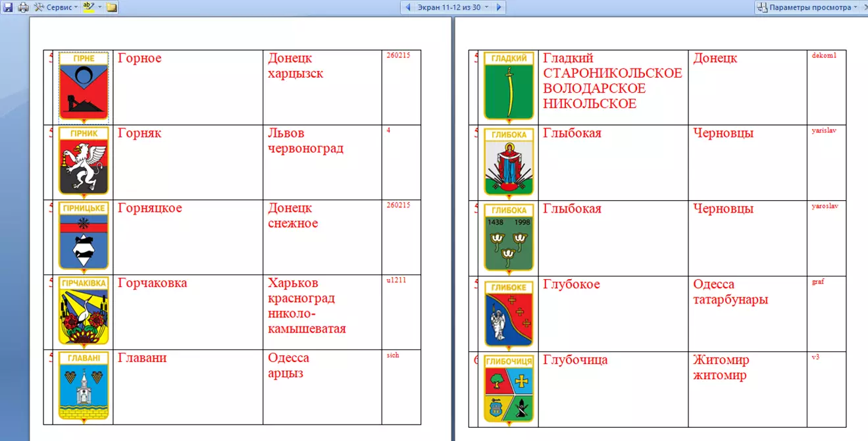The height and width of the screenshot is (441, 868).
Task: Click the wrench icon next to Сервис
Action: 38,7
